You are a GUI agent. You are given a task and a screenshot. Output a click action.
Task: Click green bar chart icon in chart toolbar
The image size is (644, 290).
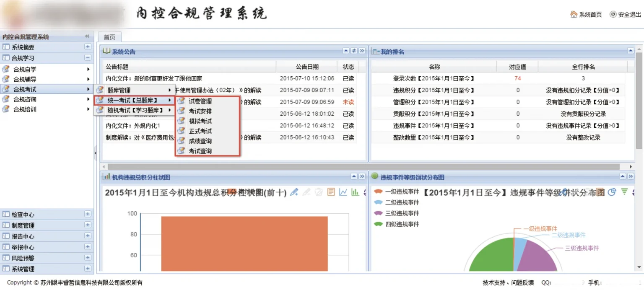(355, 192)
